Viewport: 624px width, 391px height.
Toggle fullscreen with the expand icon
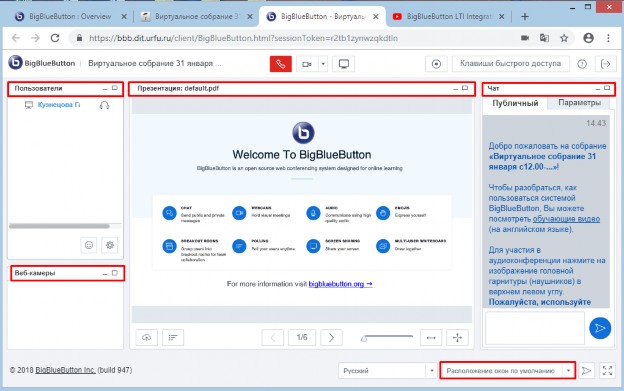click(607, 371)
